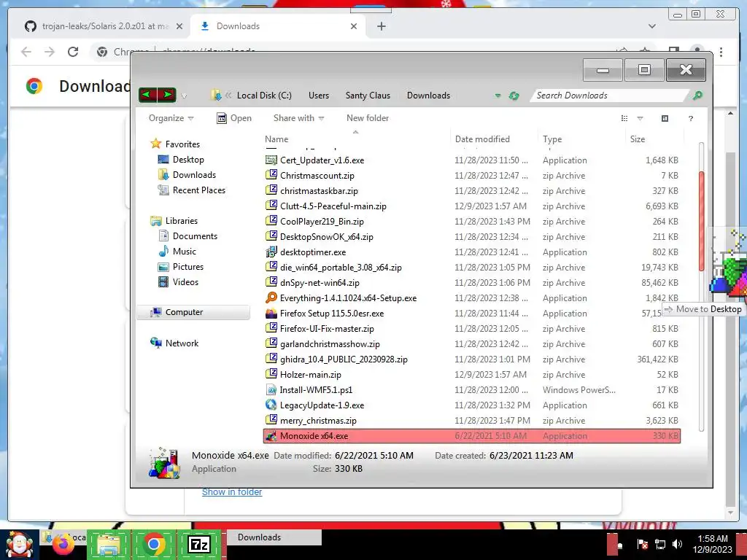Open 7-Zip from the taskbar

coord(199,544)
